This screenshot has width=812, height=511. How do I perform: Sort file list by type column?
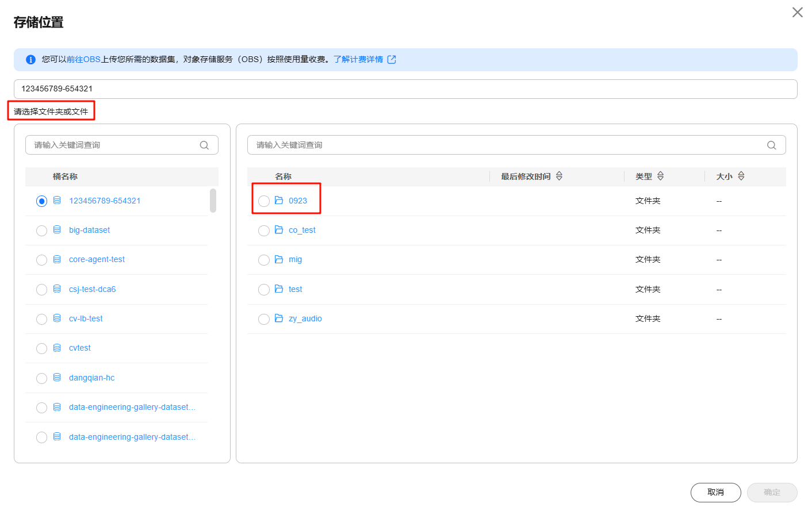660,176
